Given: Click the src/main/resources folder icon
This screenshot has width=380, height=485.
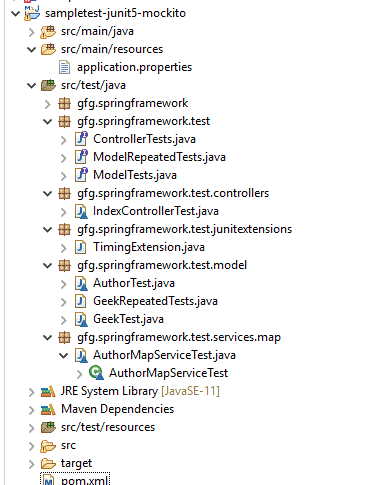Looking at the screenshot, I should coord(48,50).
